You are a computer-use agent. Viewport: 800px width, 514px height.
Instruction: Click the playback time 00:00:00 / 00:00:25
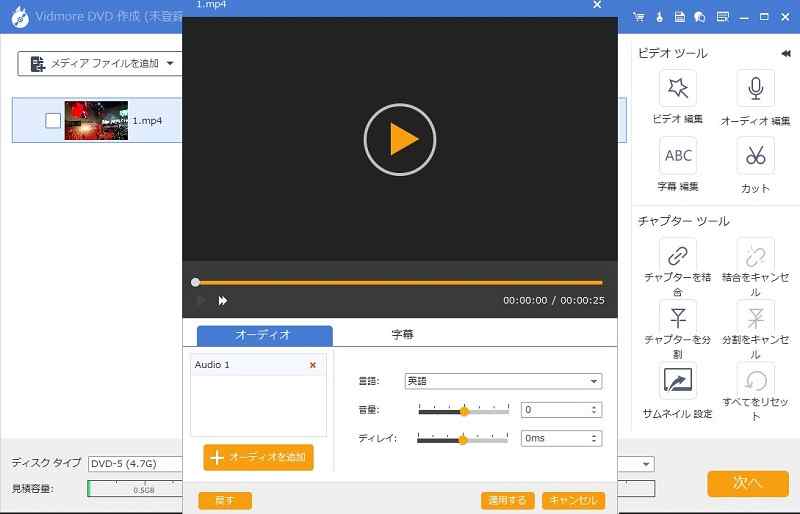[x=554, y=301]
